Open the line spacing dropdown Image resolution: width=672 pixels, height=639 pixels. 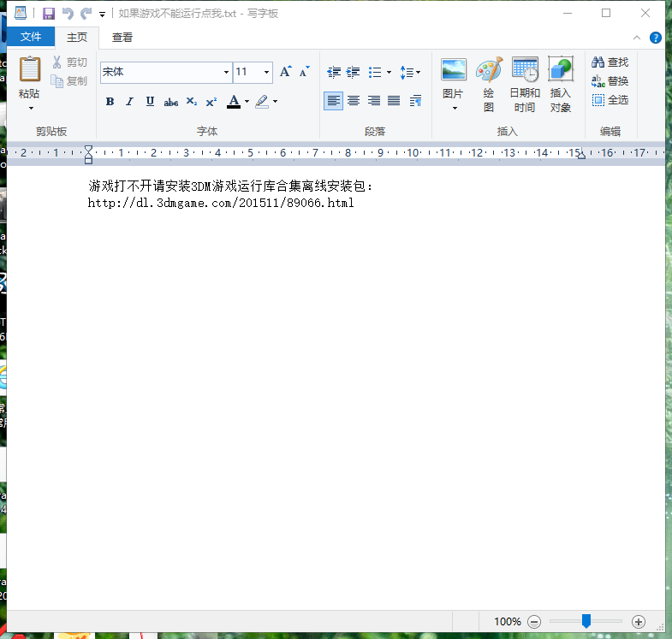tap(410, 72)
